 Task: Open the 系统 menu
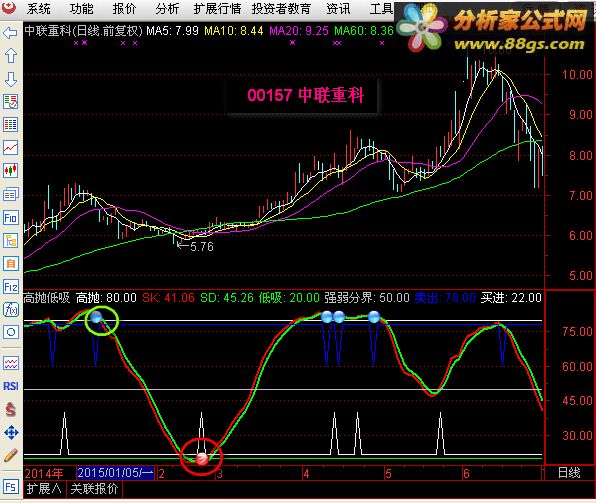[39, 8]
